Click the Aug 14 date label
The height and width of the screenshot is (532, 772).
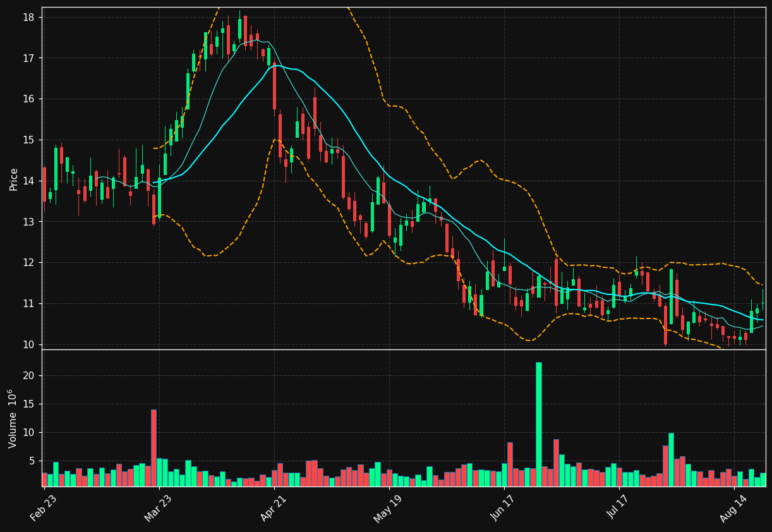732,509
